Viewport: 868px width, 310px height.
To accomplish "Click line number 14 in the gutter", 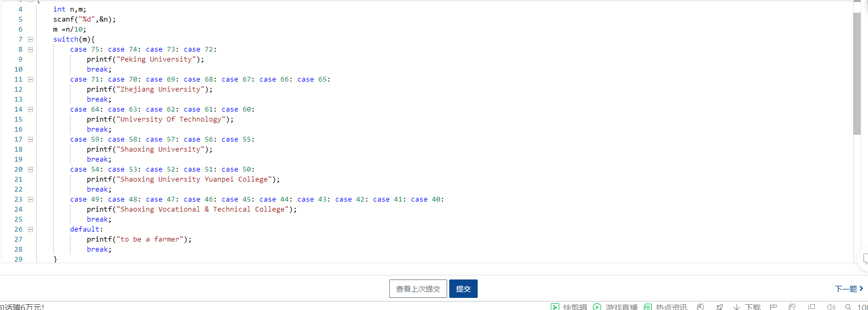I will coord(18,109).
